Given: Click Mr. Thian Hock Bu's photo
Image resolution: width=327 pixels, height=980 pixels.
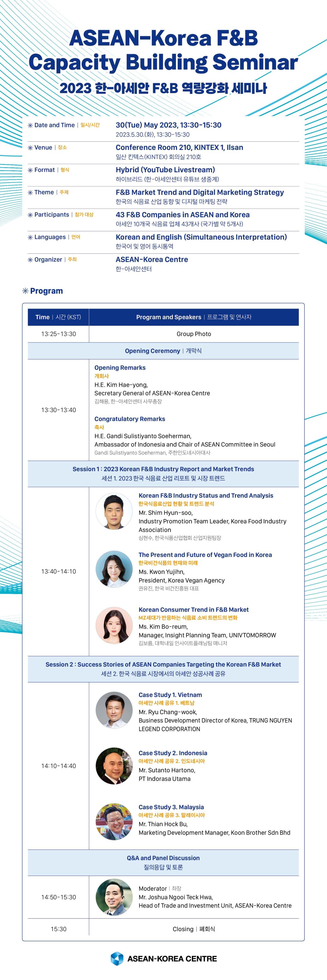Looking at the screenshot, I should [x=114, y=822].
